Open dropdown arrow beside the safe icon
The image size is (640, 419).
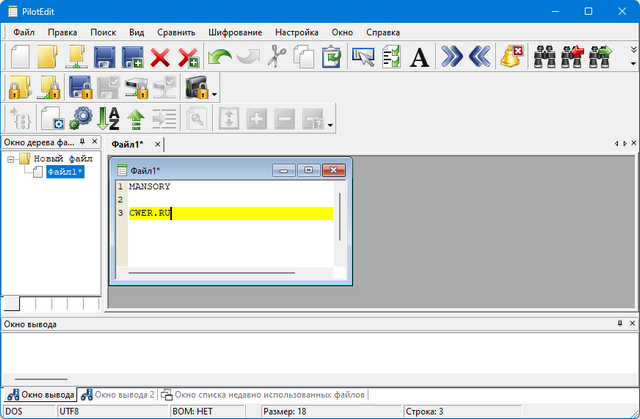[x=214, y=94]
